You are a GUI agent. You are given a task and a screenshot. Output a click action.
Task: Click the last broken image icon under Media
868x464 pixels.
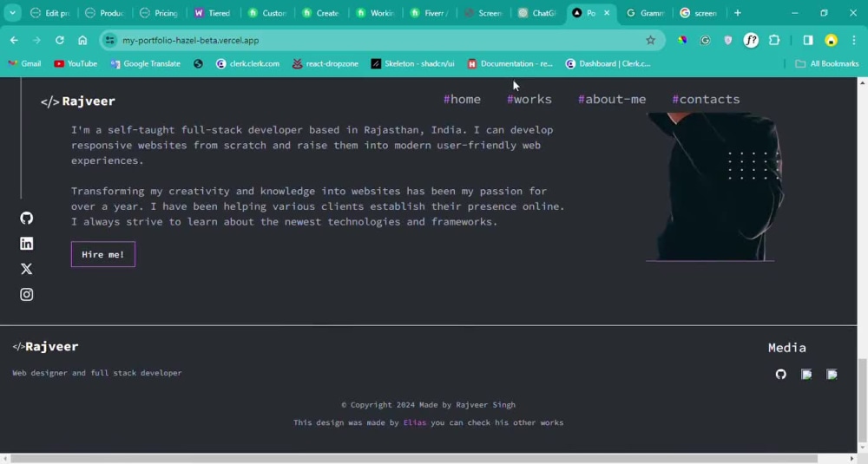point(832,375)
